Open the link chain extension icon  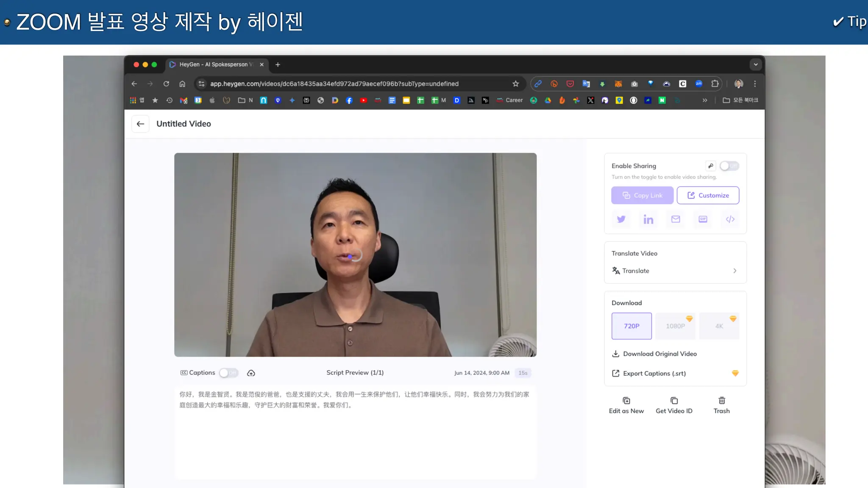click(x=538, y=84)
